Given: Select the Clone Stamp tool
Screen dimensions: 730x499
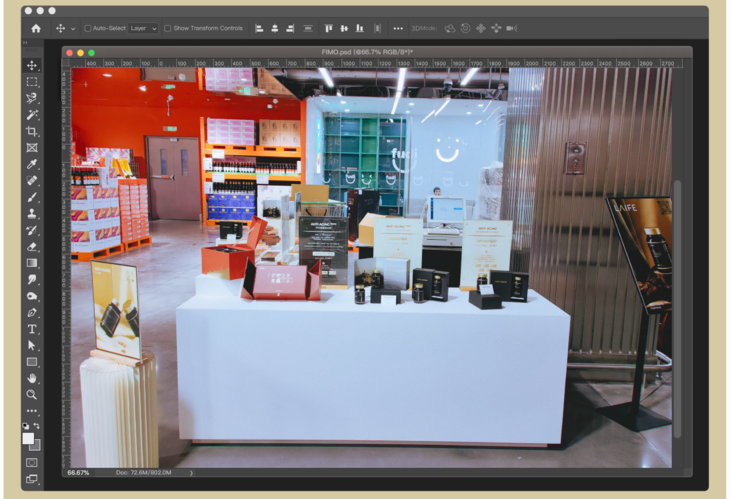Looking at the screenshot, I should pyautogui.click(x=32, y=213).
